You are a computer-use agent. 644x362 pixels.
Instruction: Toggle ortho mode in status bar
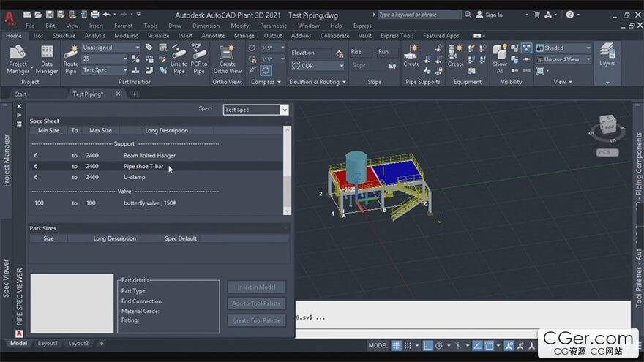(x=429, y=346)
